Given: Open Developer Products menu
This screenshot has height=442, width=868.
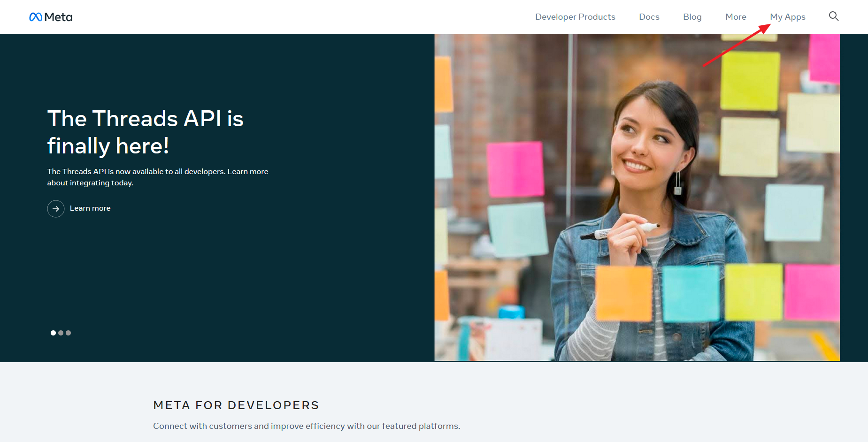Looking at the screenshot, I should click(575, 17).
